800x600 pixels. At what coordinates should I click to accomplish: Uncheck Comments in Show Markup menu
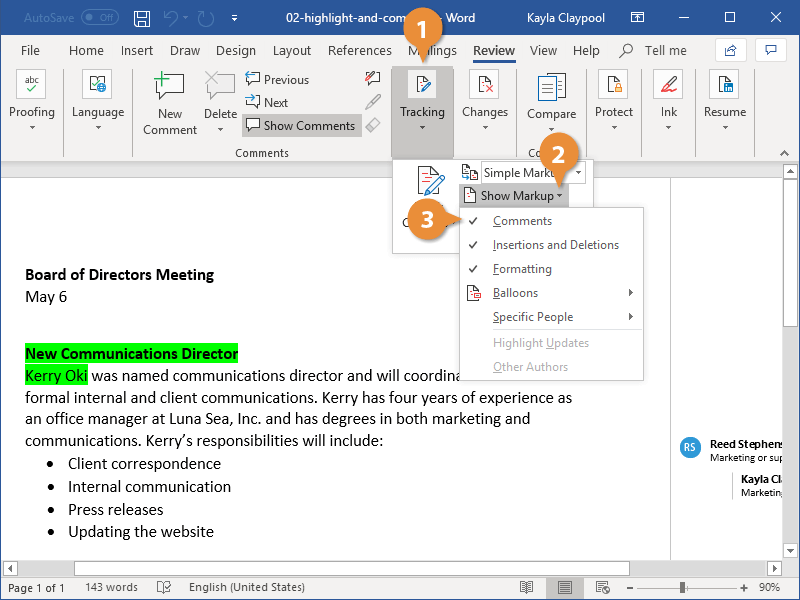[522, 221]
